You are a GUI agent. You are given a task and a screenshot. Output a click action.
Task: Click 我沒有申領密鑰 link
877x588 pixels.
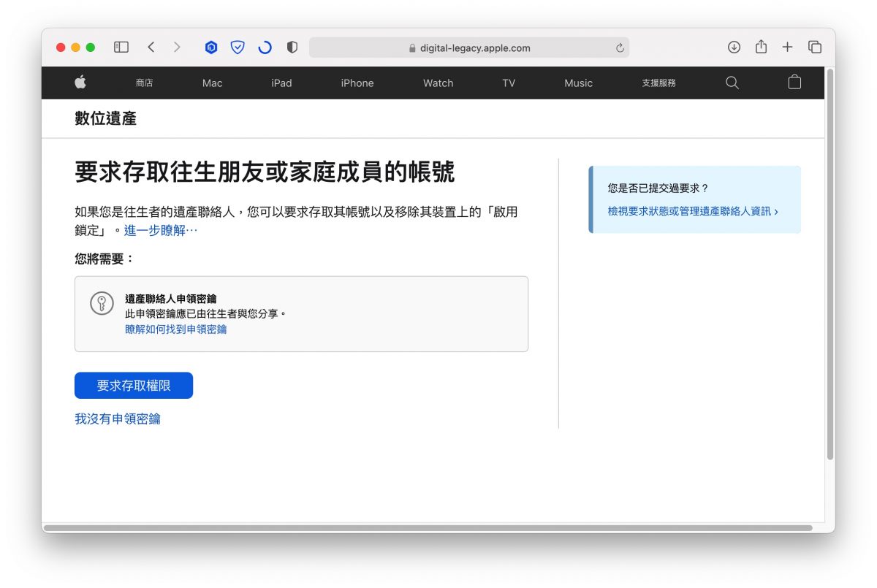tap(118, 419)
